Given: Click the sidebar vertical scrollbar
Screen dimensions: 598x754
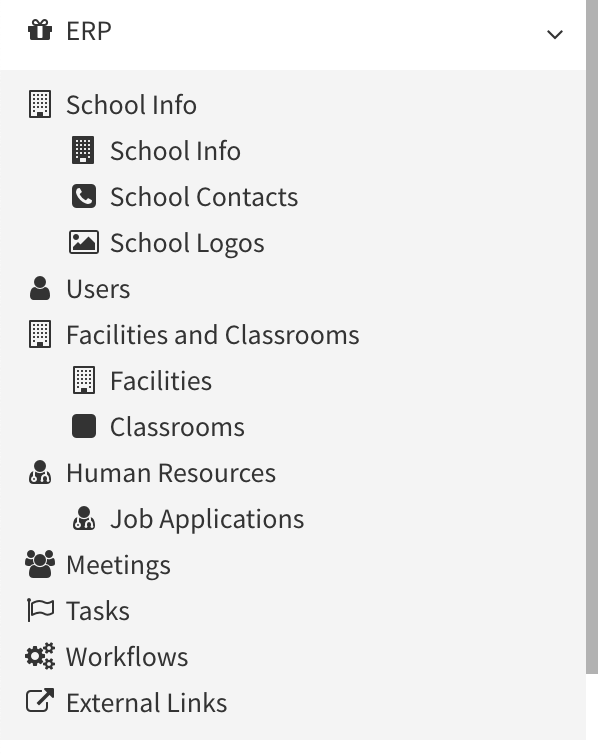Looking at the screenshot, I should click(592, 337).
